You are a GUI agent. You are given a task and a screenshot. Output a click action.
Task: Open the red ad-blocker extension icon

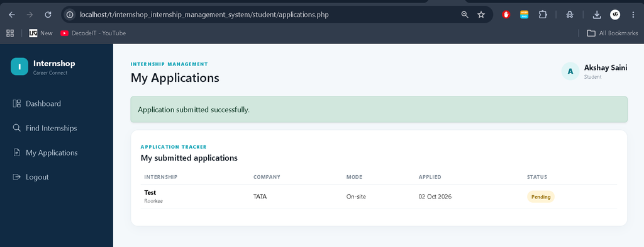pyautogui.click(x=506, y=15)
